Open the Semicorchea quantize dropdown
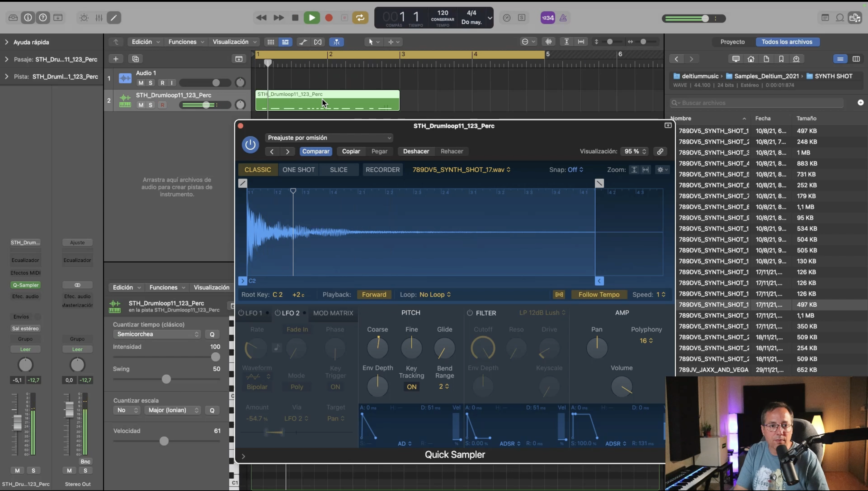The width and height of the screenshot is (868, 491). click(157, 334)
